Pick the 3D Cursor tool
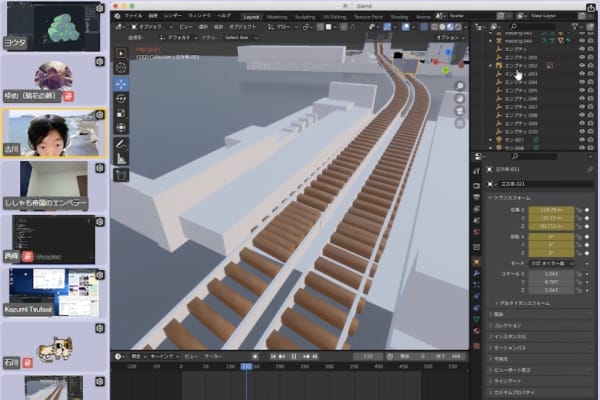Image resolution: width=600 pixels, height=400 pixels. pyautogui.click(x=122, y=67)
